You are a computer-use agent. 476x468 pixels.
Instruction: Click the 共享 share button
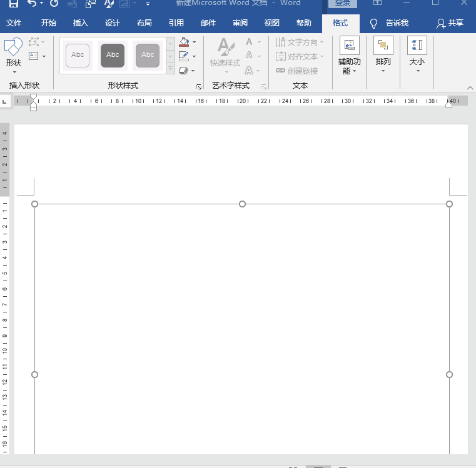tap(450, 23)
